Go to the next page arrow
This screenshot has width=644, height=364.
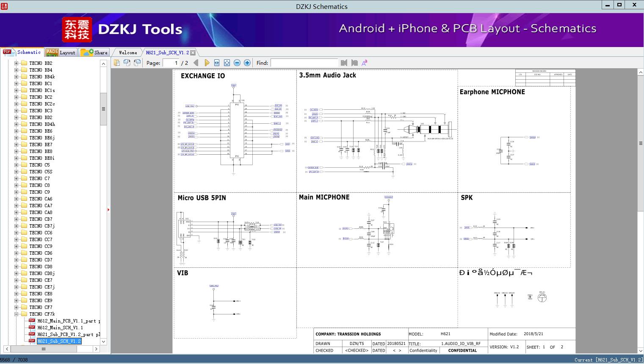pyautogui.click(x=207, y=63)
